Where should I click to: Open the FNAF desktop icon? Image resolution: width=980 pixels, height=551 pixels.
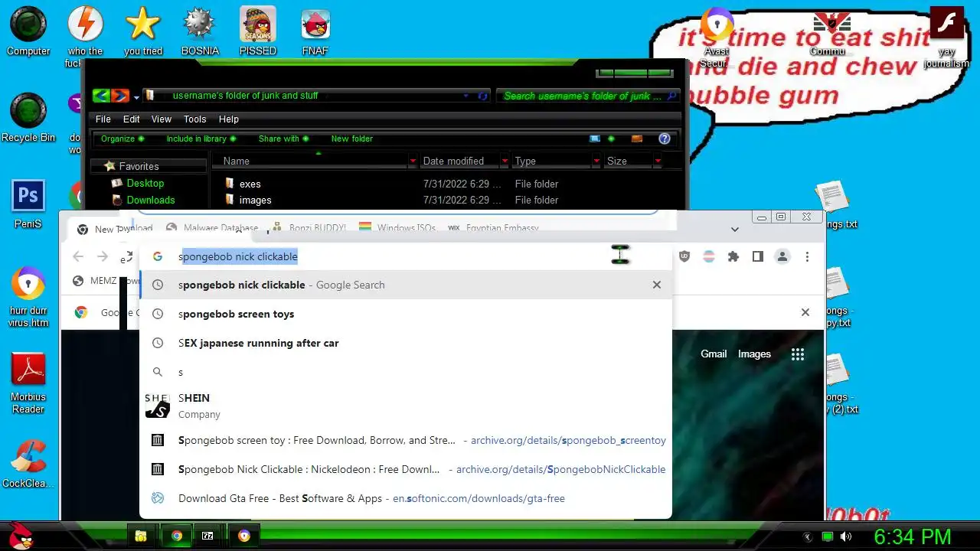pos(315,31)
